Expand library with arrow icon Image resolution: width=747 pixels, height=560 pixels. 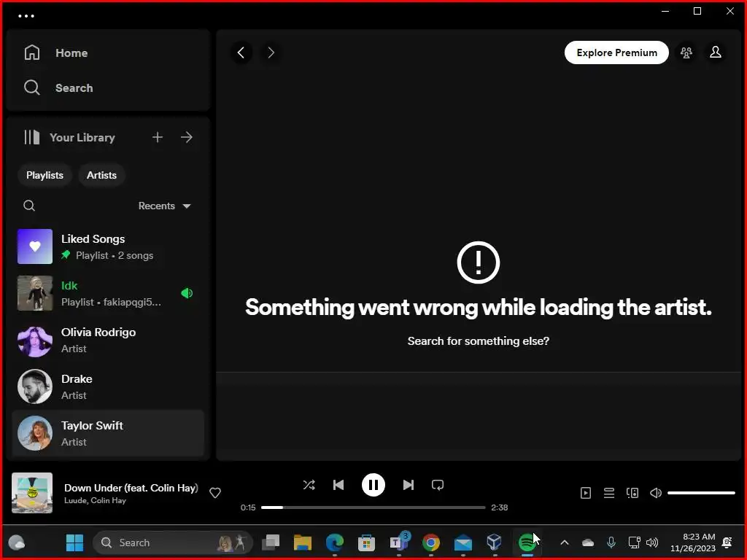click(x=187, y=138)
